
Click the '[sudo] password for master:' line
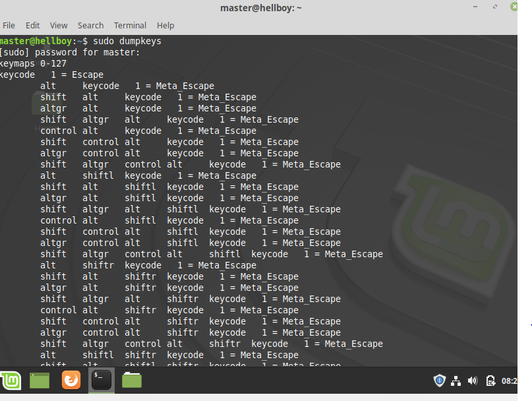point(70,52)
